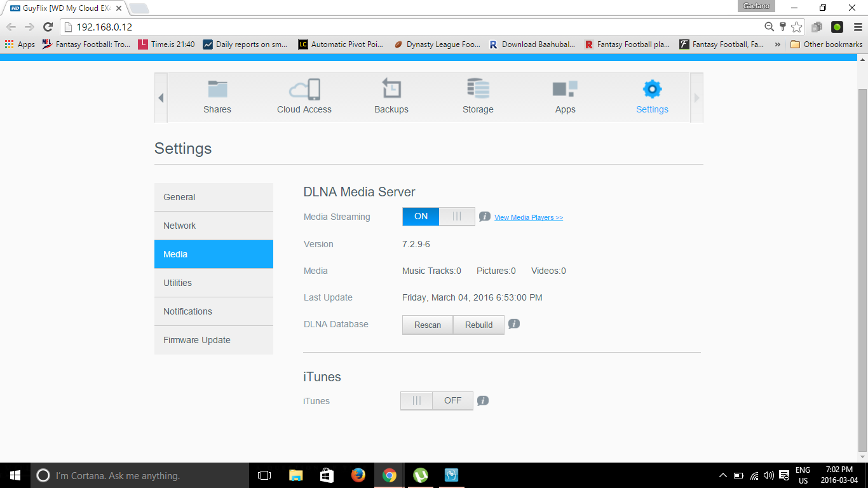Viewport: 868px width, 488px height.
Task: Open the Wi-Fi network tray icon
Action: point(754,475)
